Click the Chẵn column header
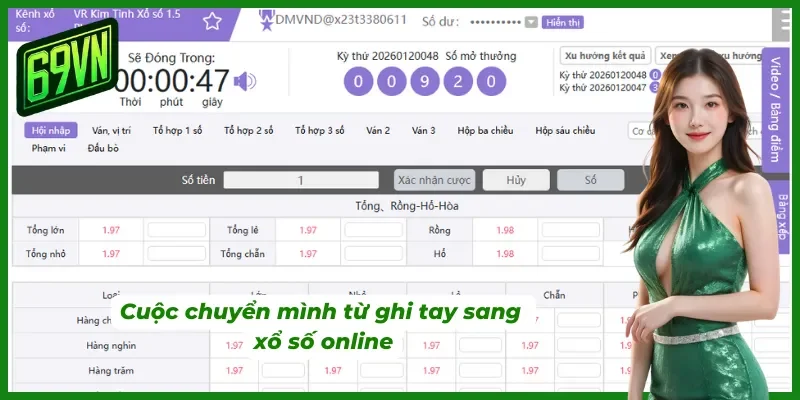The height and width of the screenshot is (400, 800). [x=554, y=295]
